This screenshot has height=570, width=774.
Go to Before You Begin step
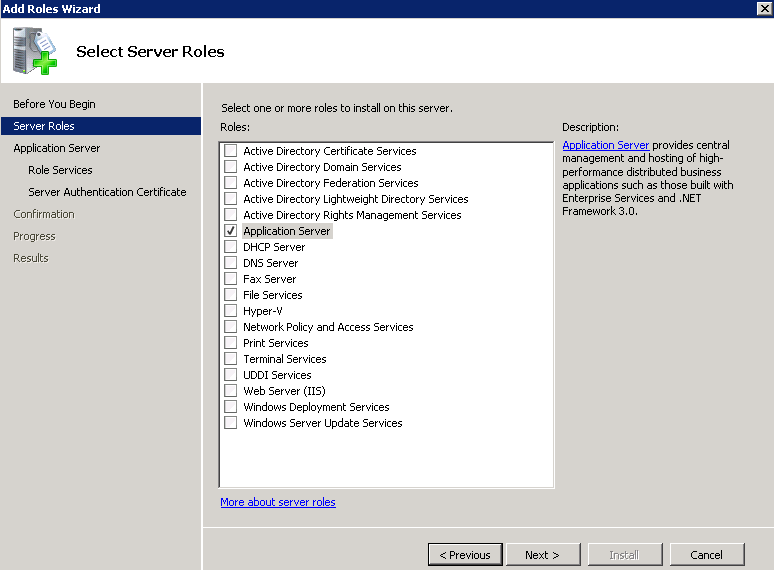(54, 104)
